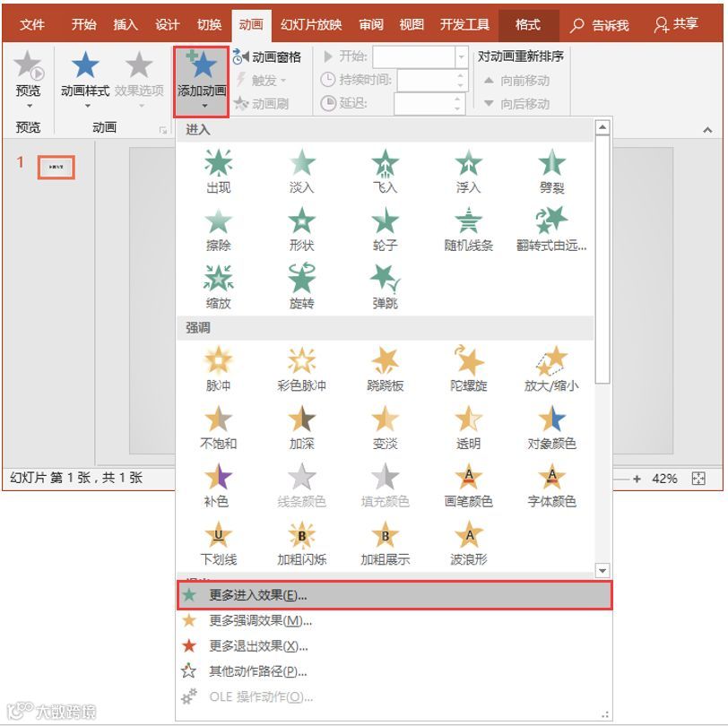This screenshot has width=728, height=726.
Task: Select the 翻转式由远 entrance effect
Action: pyautogui.click(x=551, y=229)
